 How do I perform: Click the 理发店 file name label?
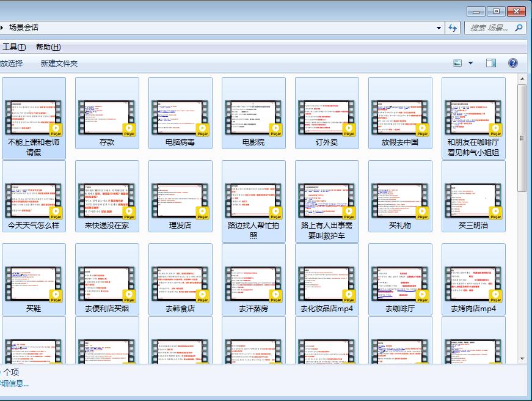pyautogui.click(x=180, y=226)
